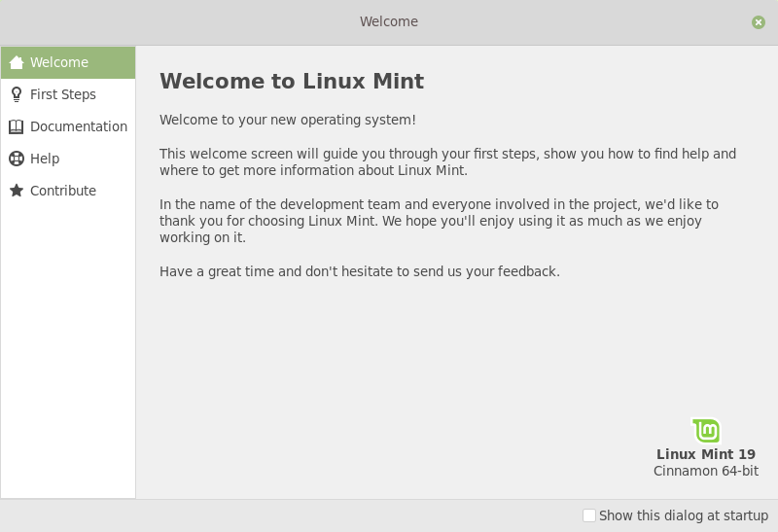
Task: Click the "Have a great time" feedback sentence
Action: click(360, 271)
